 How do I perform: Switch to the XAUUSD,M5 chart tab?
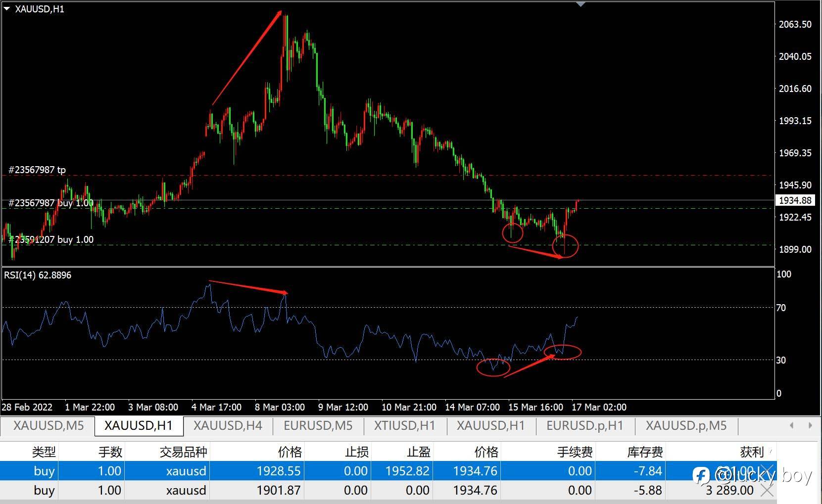coord(48,425)
